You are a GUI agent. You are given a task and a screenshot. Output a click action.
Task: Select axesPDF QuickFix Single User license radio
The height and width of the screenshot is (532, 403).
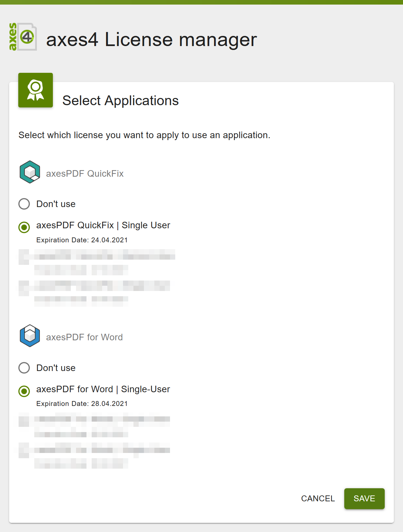[x=24, y=227]
